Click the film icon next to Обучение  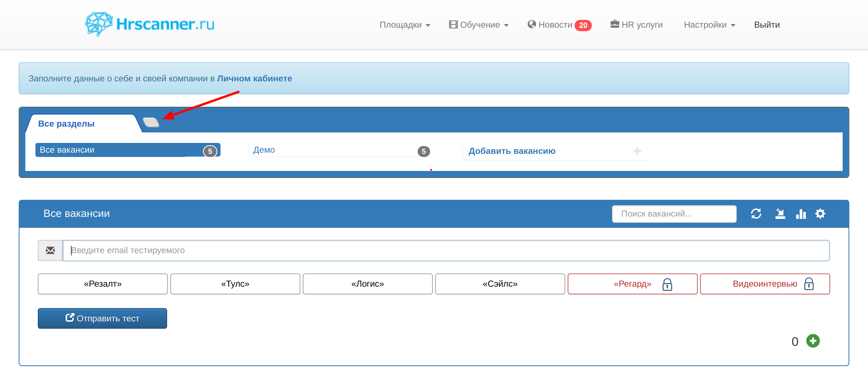click(x=453, y=25)
